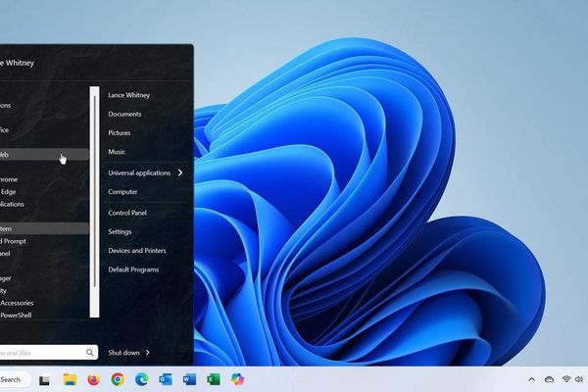Expand Shut down options arrow

point(148,353)
